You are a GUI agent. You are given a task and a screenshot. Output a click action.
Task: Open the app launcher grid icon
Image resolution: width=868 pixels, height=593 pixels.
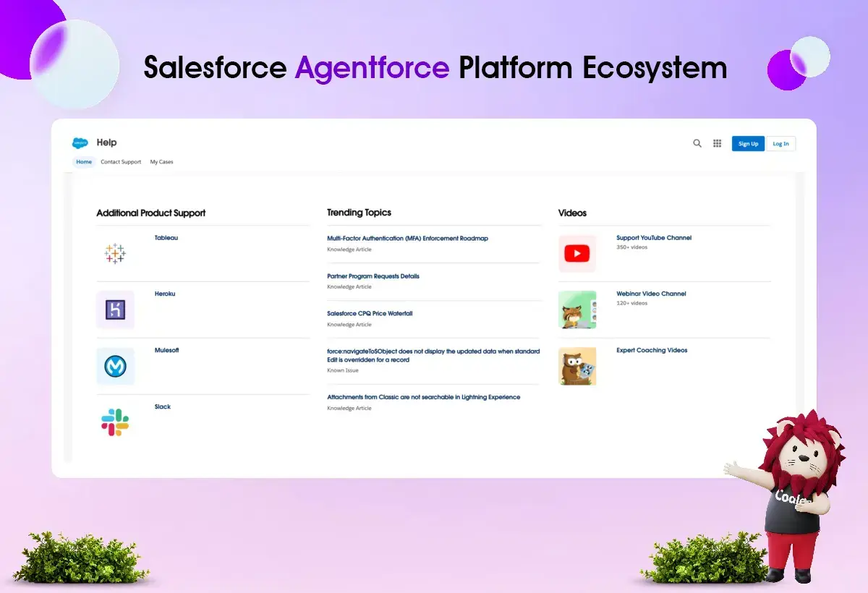point(718,143)
